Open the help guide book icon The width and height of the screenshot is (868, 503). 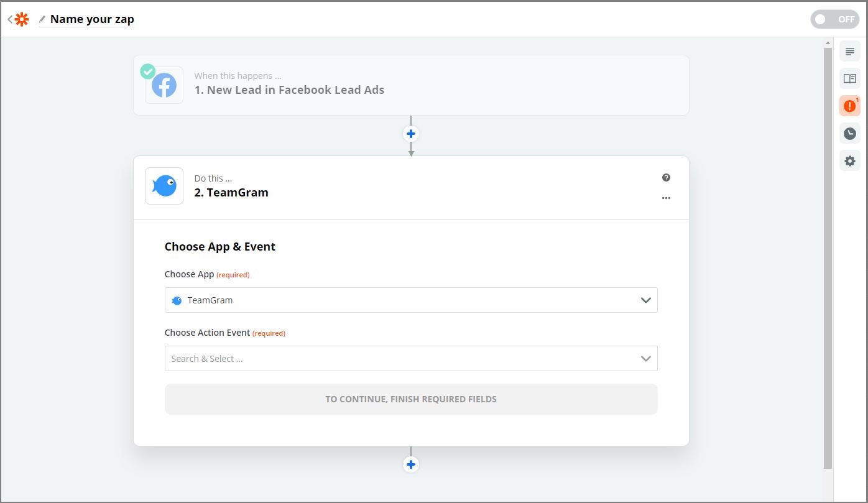(850, 78)
